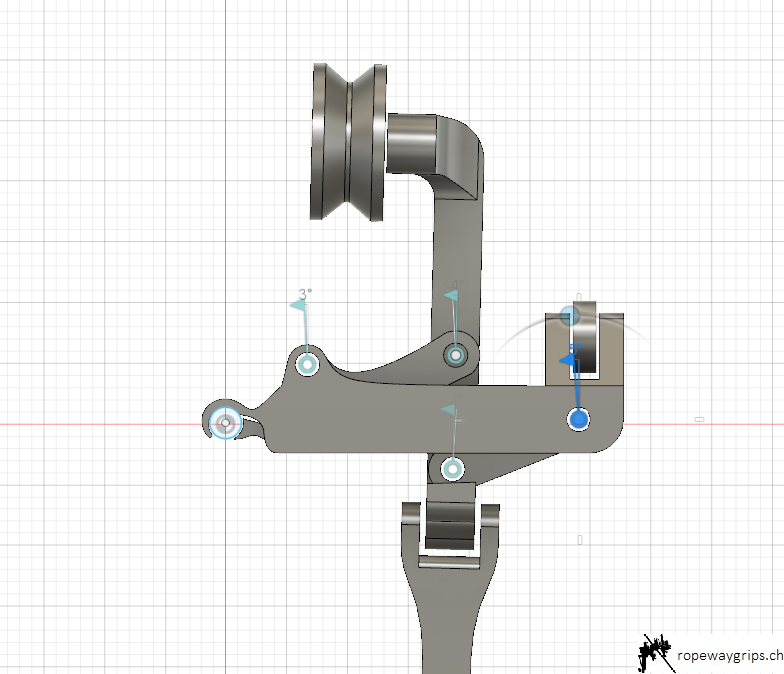Image resolution: width=784 pixels, height=674 pixels.
Task: Grab the translucent blue rotation handle
Action: pyautogui.click(x=569, y=316)
